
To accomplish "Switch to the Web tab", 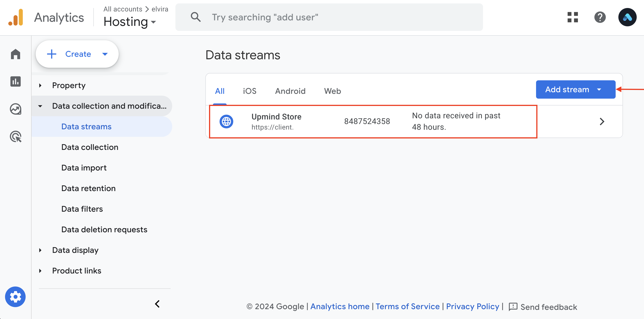I will click(x=332, y=91).
